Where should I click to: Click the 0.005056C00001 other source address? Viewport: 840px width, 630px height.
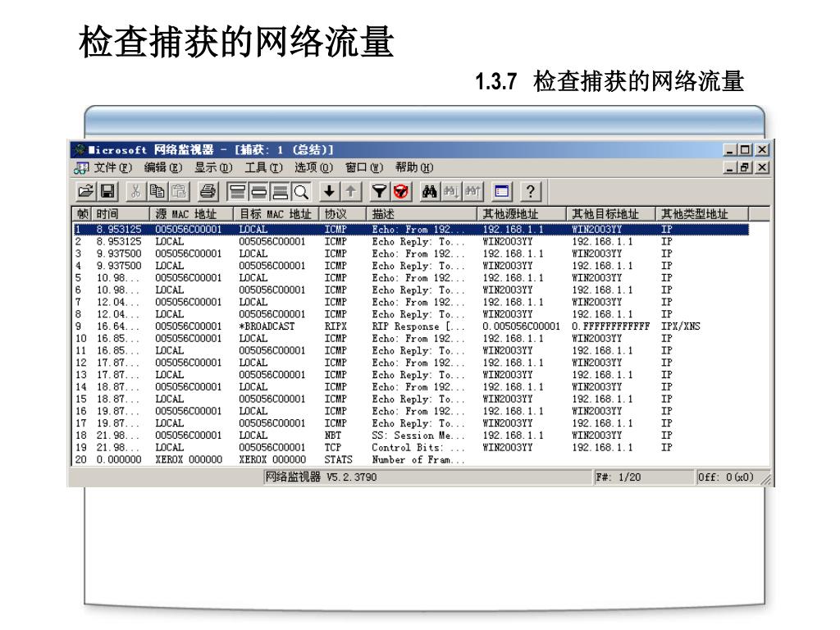tap(521, 326)
